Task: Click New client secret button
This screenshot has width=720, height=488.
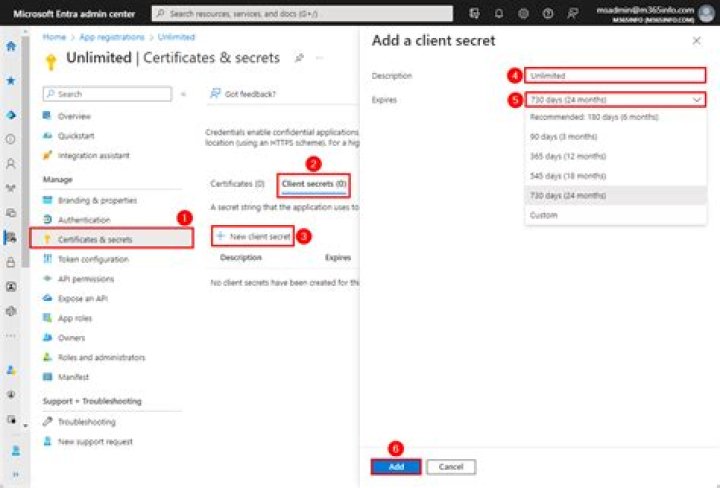Action: (x=253, y=236)
